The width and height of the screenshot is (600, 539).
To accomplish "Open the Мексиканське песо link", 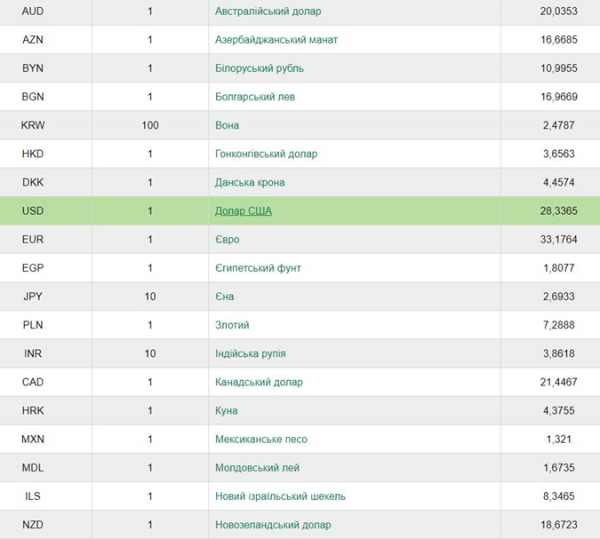I will 261,439.
